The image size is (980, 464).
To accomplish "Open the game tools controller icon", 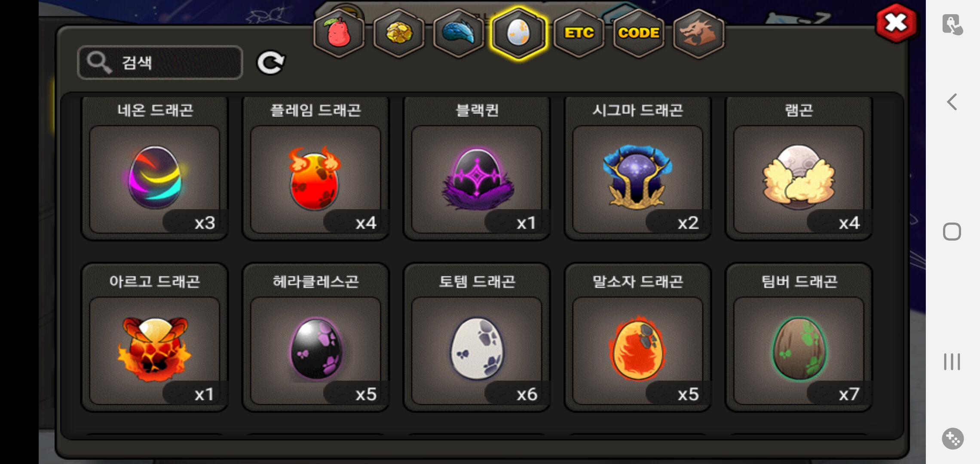I will (952, 439).
